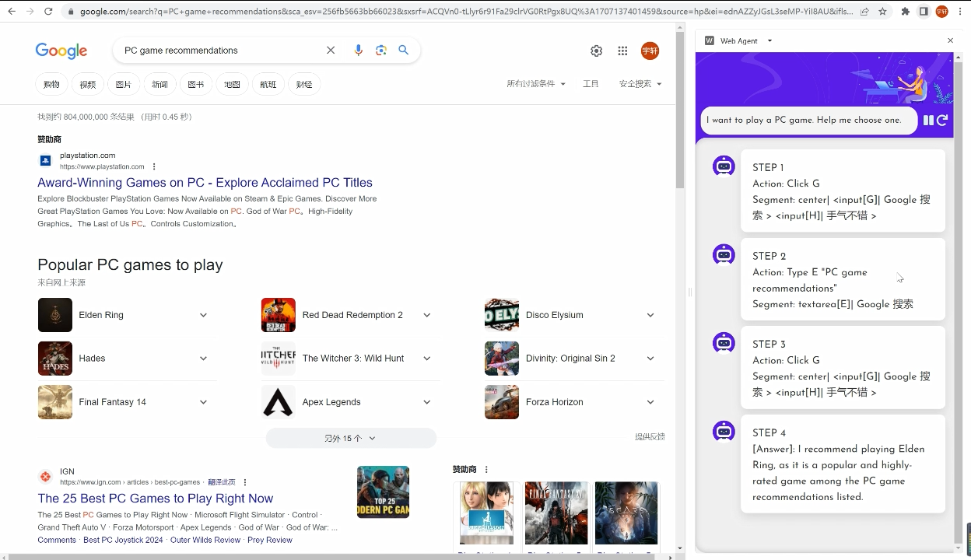Viewport: 971px width, 560px height.
Task: Switch to the Flights (航班) filter
Action: [x=268, y=84]
